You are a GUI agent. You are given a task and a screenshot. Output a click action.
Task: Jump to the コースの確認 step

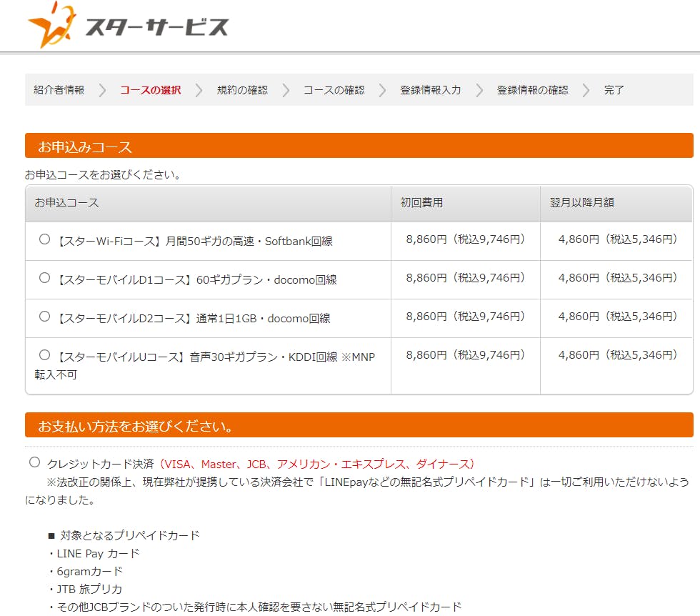[334, 90]
